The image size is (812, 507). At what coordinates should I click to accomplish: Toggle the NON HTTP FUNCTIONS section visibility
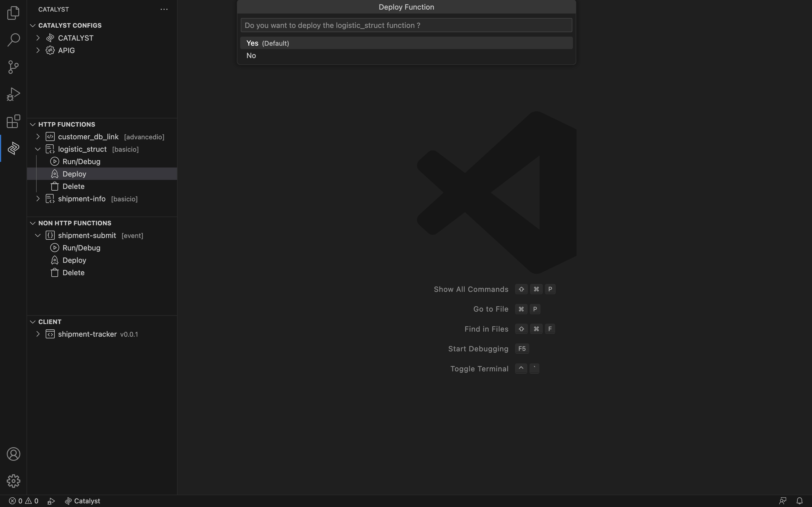coord(33,223)
